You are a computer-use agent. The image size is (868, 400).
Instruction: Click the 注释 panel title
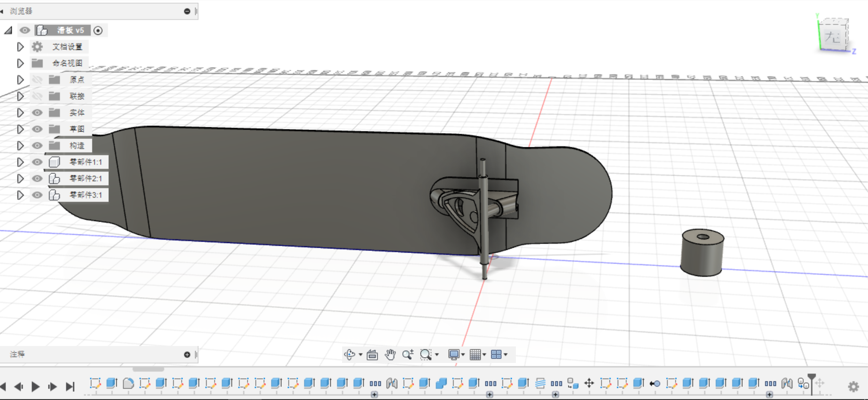[x=17, y=355]
